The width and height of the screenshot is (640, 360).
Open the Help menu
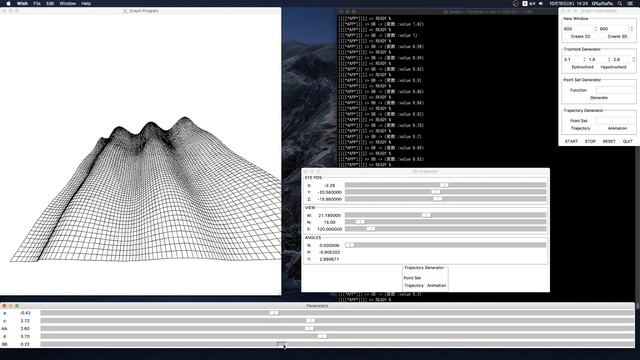(86, 3)
